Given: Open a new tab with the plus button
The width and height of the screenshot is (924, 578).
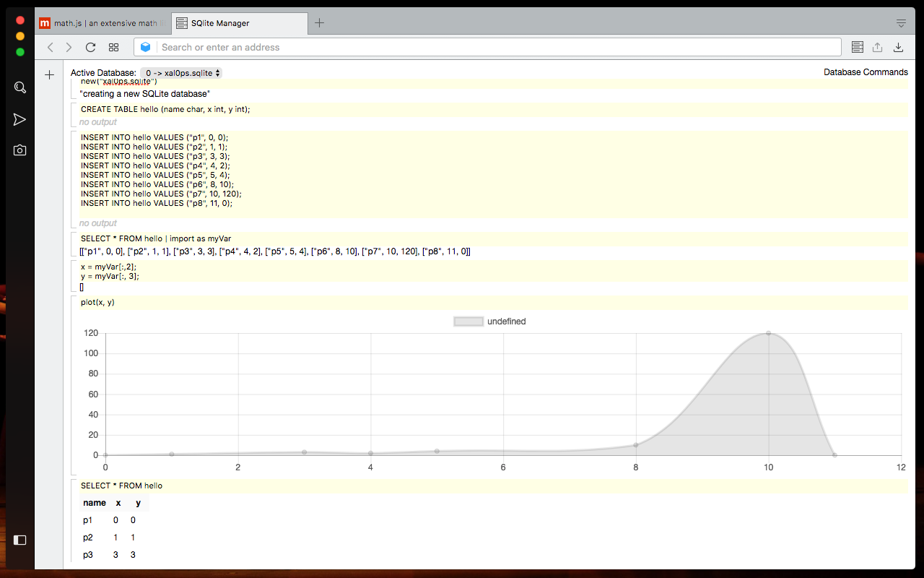Looking at the screenshot, I should 319,22.
